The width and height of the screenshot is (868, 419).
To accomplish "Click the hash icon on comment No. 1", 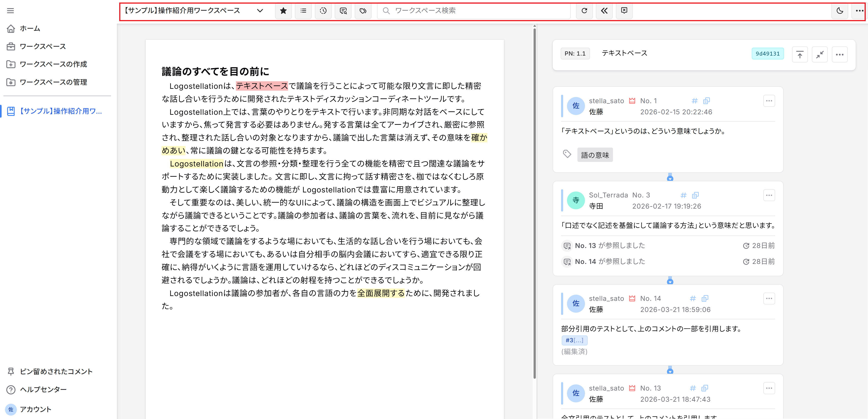I will tap(694, 100).
